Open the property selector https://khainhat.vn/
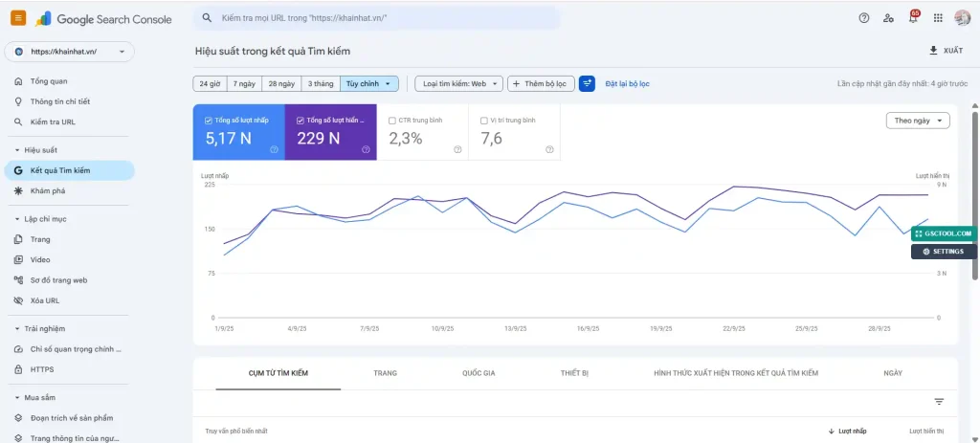 (x=69, y=52)
